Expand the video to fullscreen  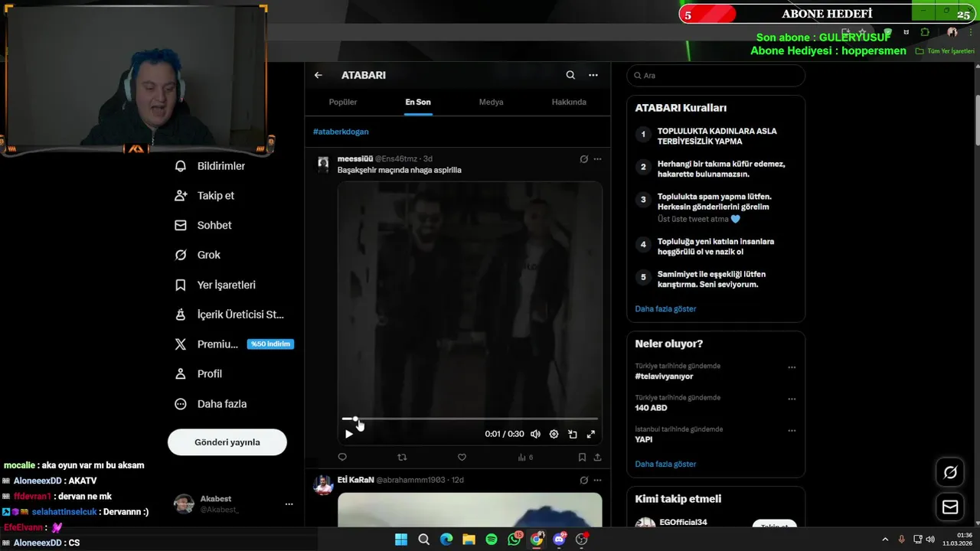tap(591, 434)
